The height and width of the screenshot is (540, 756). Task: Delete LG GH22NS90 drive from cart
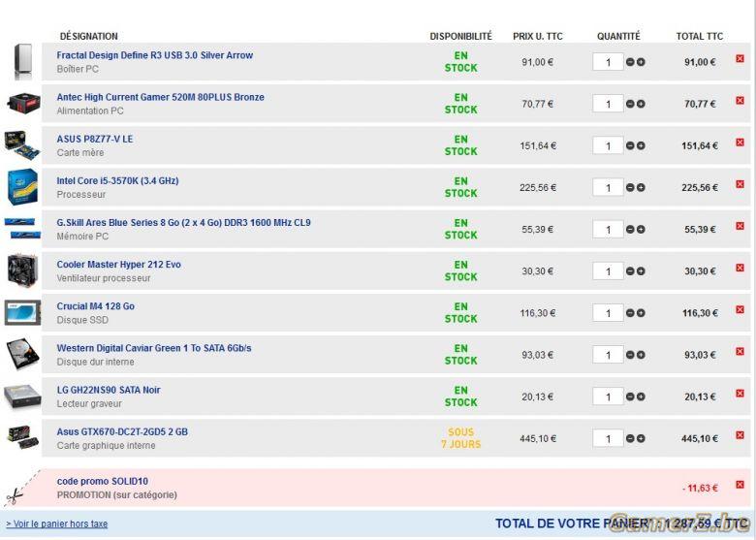(740, 394)
